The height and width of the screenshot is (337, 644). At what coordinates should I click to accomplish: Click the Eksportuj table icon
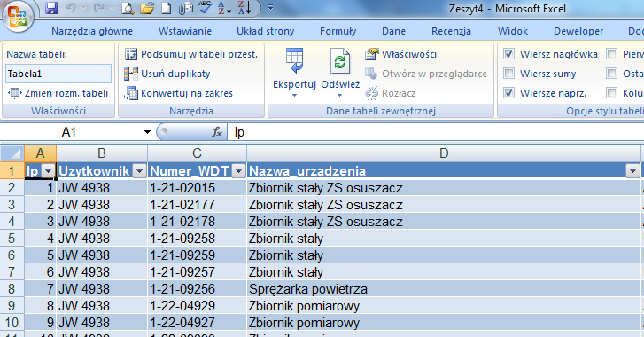294,60
